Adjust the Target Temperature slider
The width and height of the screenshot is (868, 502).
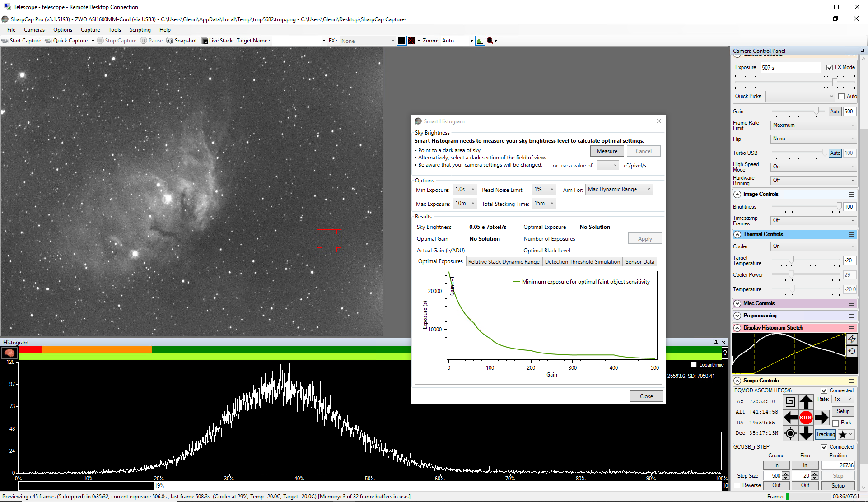click(791, 260)
